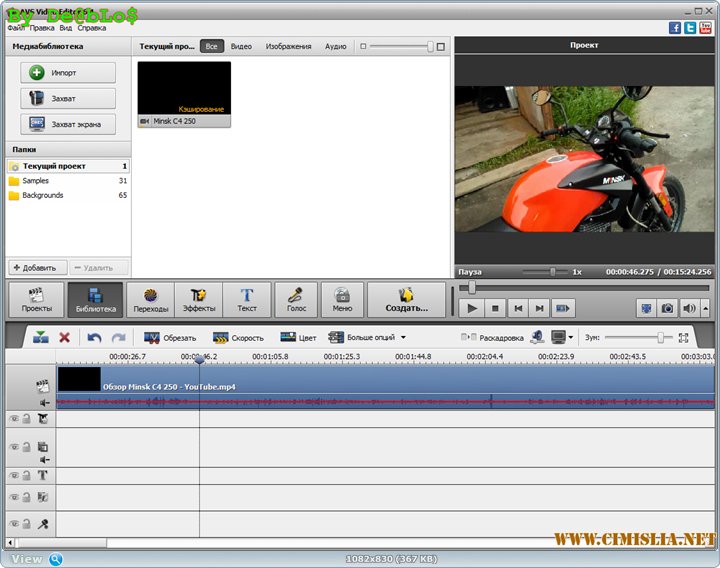
Task: Click the red delete X icon
Action: tap(65, 338)
